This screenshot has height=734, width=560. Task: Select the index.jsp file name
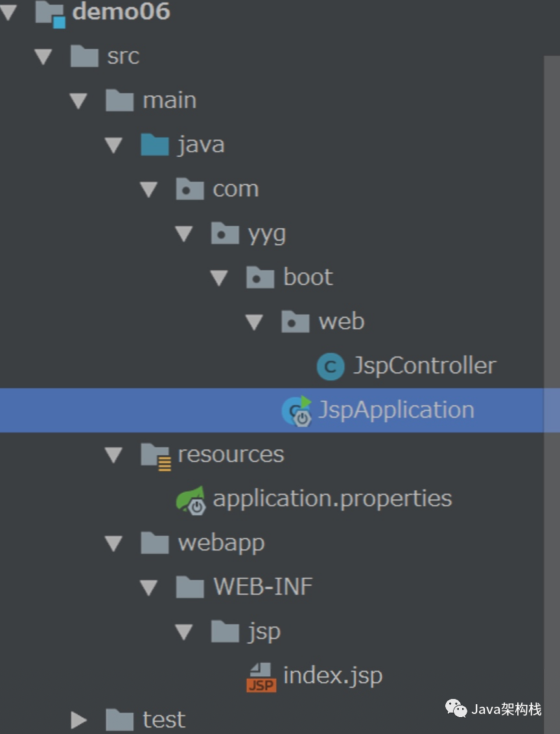pos(332,676)
